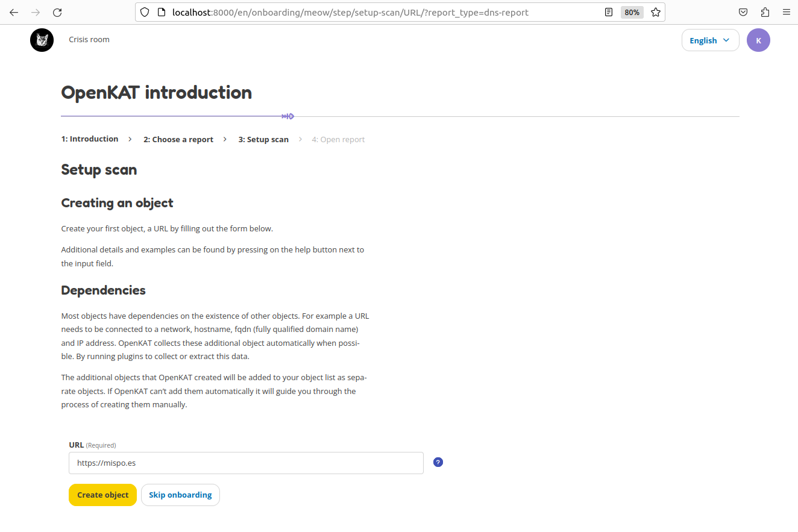Viewport: 798px width, 532px height.
Task: Go to step 2: Choose a report
Action: [x=178, y=140]
